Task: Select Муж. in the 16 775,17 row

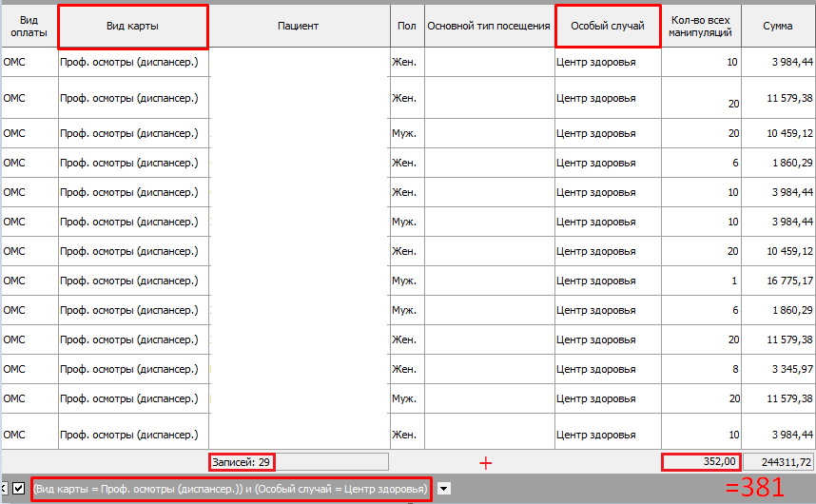Action: coord(407,281)
